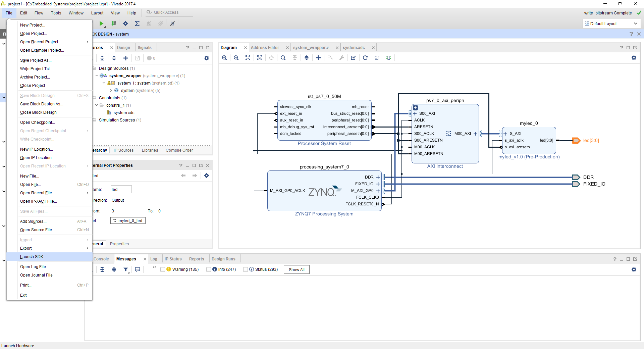The height and width of the screenshot is (349, 644).
Task: Click Collapse All in Messages toolbar
Action: (x=102, y=269)
